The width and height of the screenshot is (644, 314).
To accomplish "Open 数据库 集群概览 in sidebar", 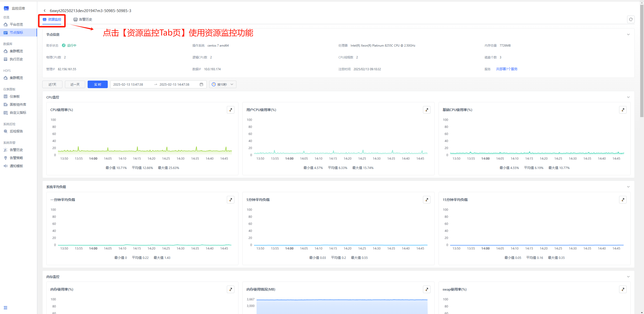I will tap(18, 51).
